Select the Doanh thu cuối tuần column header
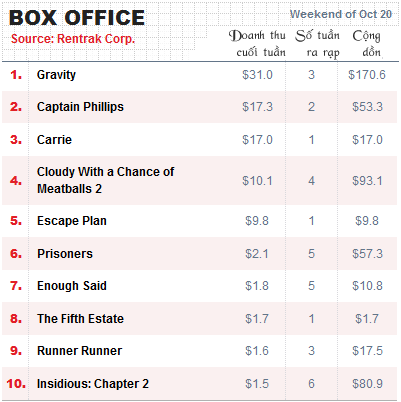Image resolution: width=401 pixels, height=402 pixels. tap(257, 44)
